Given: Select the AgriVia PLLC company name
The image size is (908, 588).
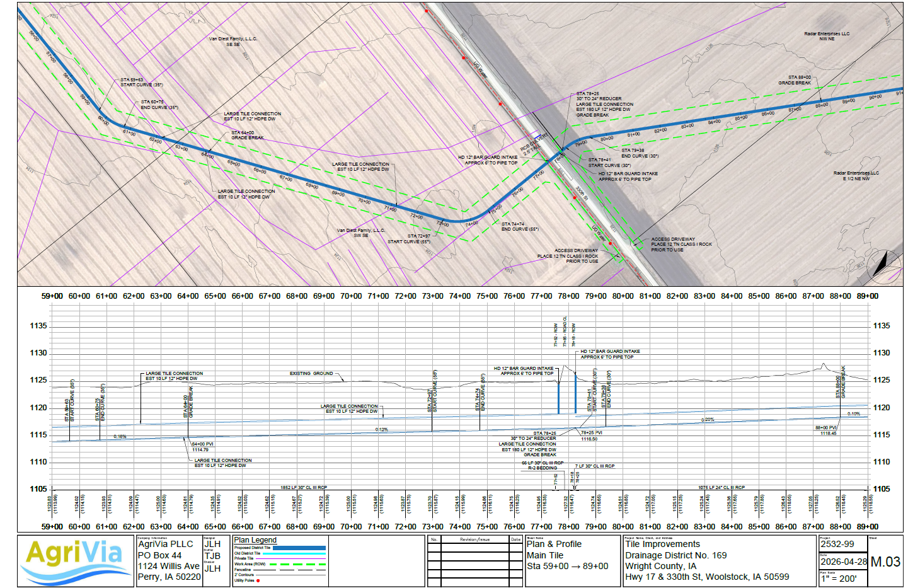Looking at the screenshot, I should (x=165, y=544).
